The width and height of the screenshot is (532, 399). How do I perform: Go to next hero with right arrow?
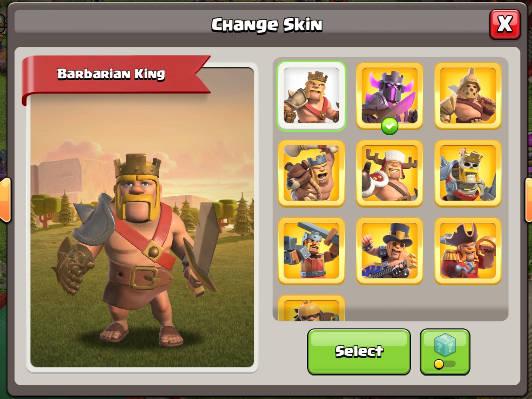(528, 200)
